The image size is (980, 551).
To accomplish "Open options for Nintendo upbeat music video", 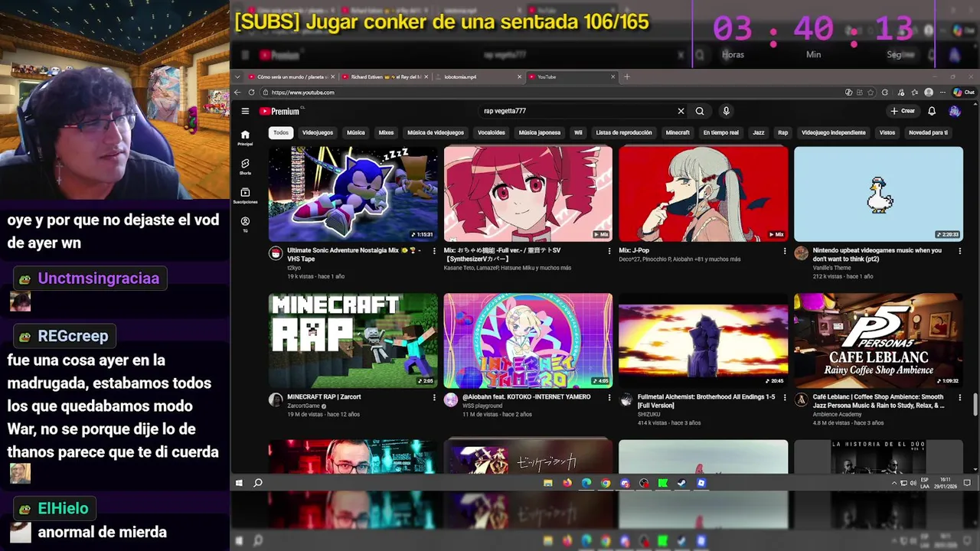I will point(959,251).
